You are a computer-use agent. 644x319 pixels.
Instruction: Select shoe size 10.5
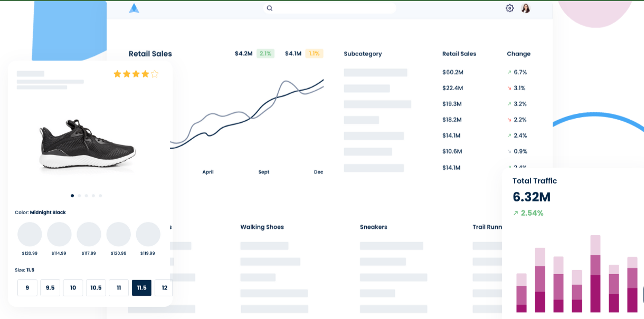[x=96, y=288]
